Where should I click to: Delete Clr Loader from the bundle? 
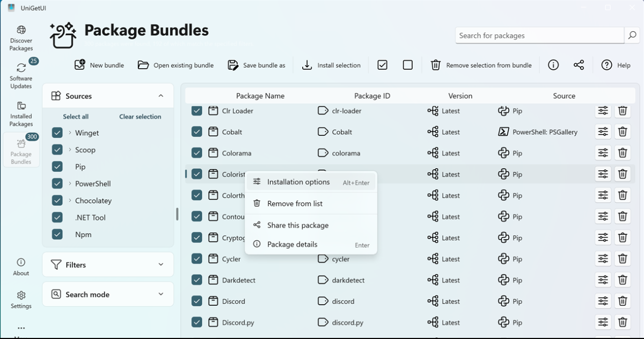(623, 111)
